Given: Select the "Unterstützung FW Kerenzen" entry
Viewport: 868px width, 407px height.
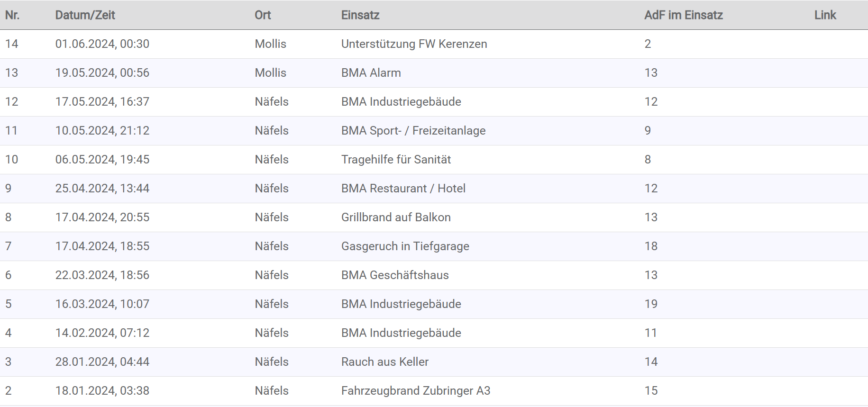Looking at the screenshot, I should pos(414,44).
